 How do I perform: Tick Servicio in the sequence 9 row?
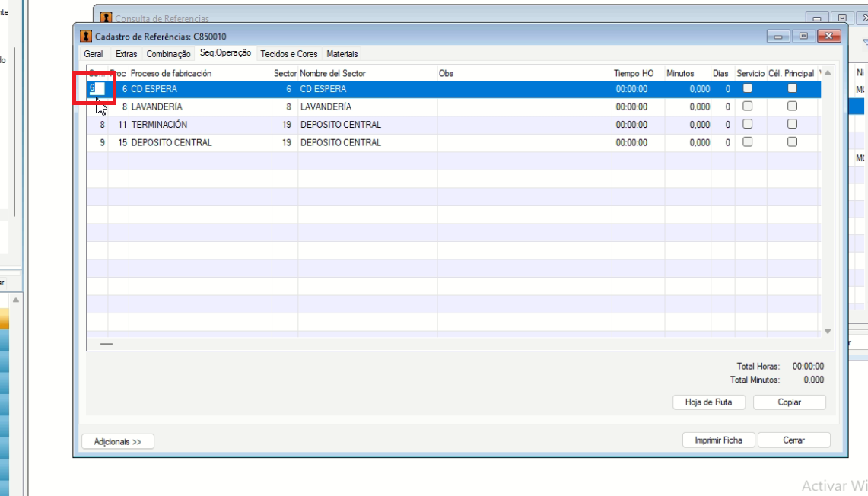click(x=747, y=141)
